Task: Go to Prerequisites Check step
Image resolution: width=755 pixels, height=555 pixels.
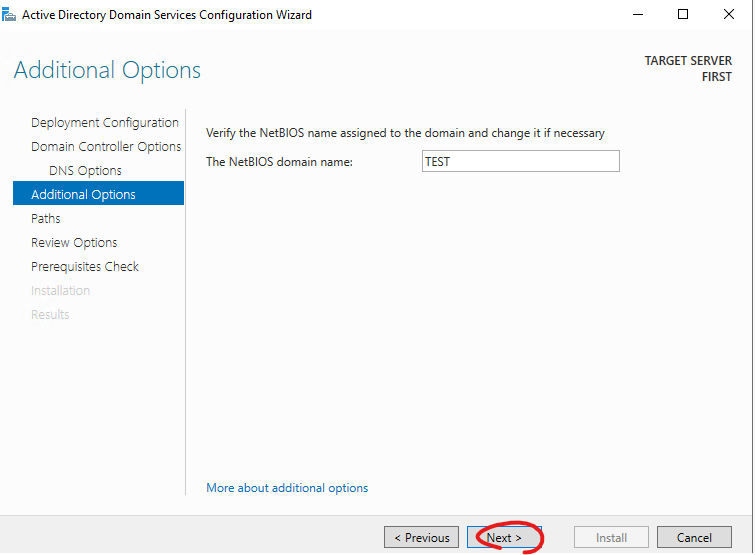Action: pyautogui.click(x=85, y=266)
